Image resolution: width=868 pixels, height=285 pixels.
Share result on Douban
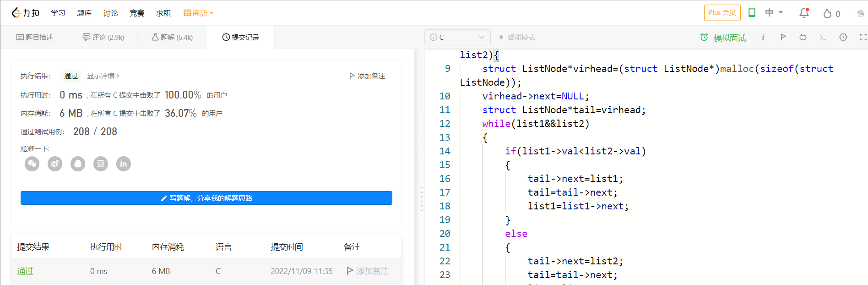coord(101,164)
